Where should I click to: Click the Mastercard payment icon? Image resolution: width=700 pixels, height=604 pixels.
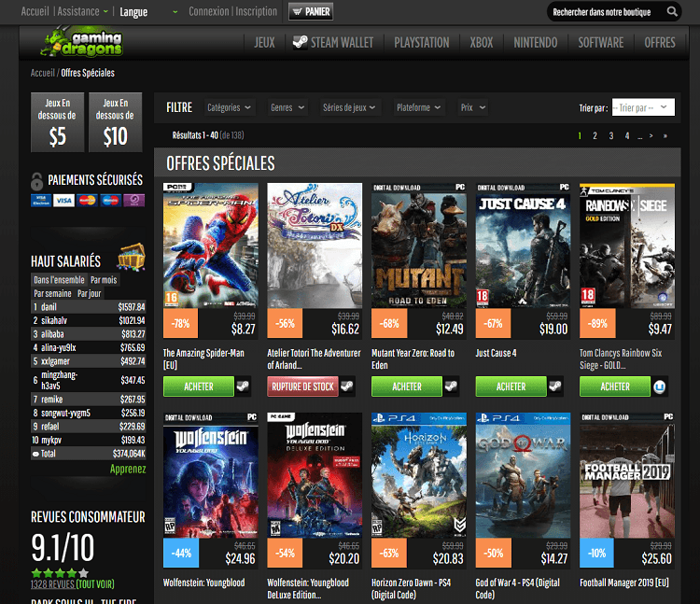click(88, 201)
